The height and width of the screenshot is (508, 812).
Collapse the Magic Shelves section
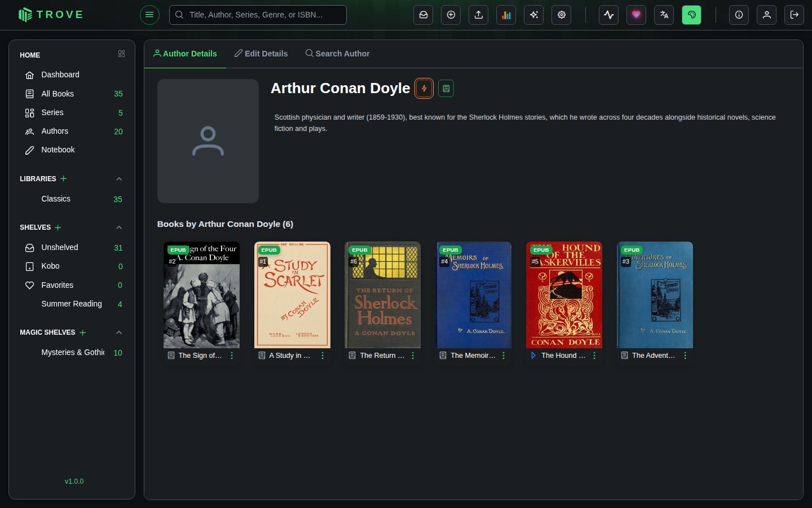[x=119, y=332]
